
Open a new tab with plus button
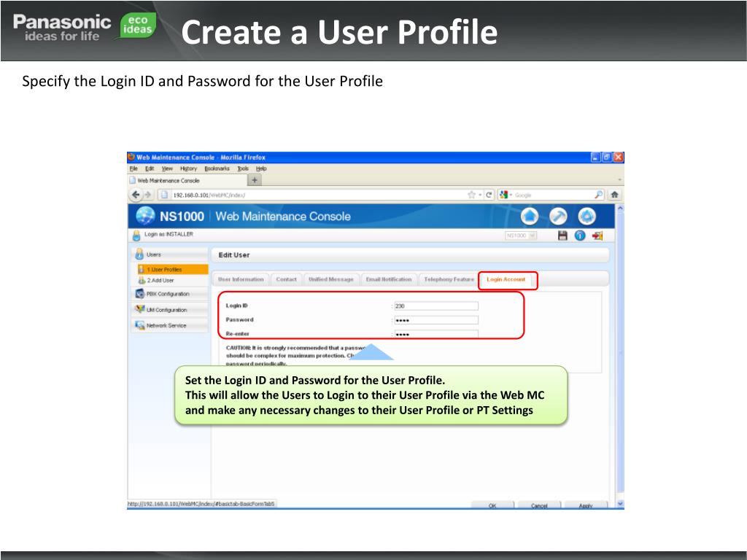coord(255,180)
